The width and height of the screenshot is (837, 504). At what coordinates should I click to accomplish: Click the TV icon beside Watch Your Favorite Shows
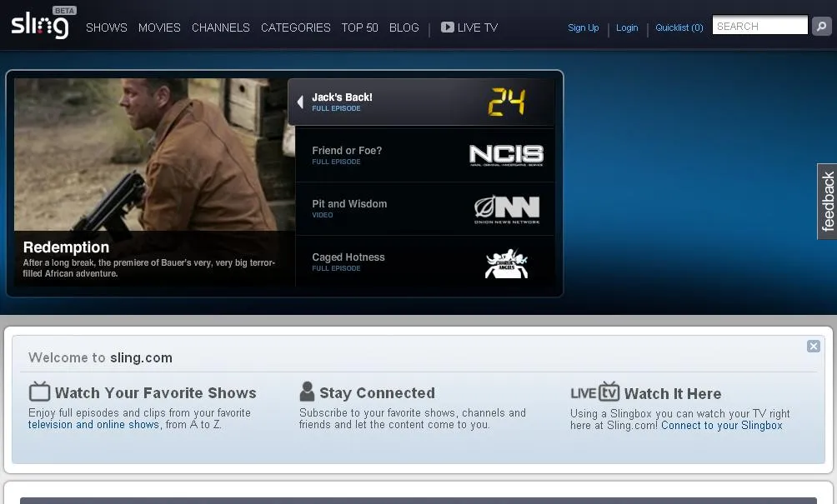(39, 392)
